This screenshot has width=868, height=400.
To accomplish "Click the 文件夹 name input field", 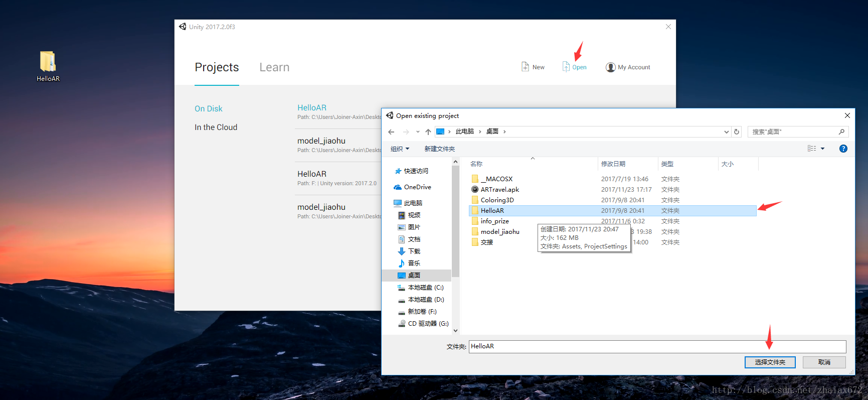I will point(657,347).
